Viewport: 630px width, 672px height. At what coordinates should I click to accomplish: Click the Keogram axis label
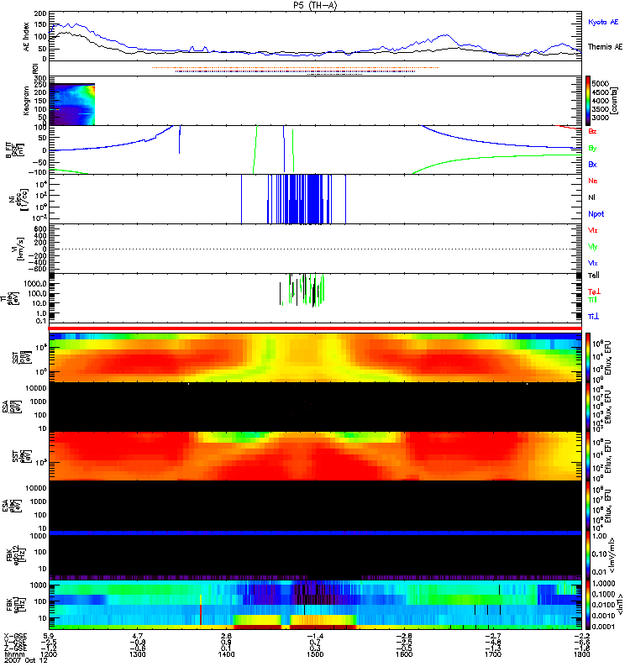tap(27, 101)
